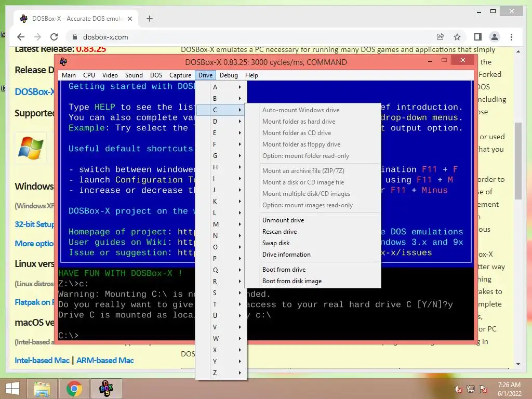Click the Intel-based Mac link
532x399 pixels.
[x=42, y=361]
